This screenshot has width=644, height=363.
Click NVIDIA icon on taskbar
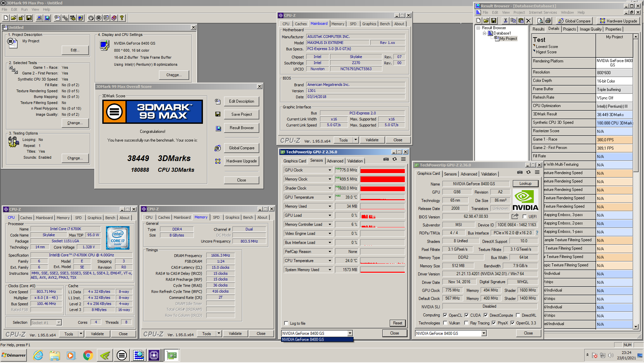[x=105, y=355]
